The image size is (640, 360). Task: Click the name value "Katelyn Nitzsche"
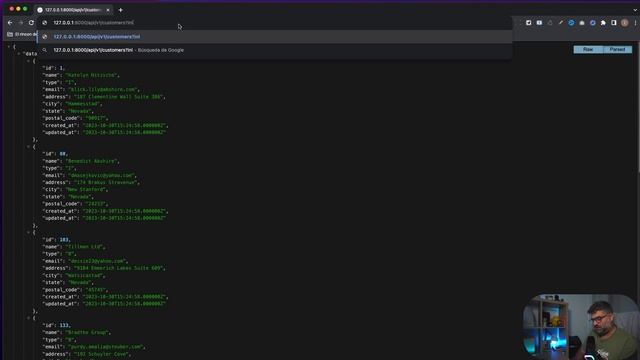[92, 75]
